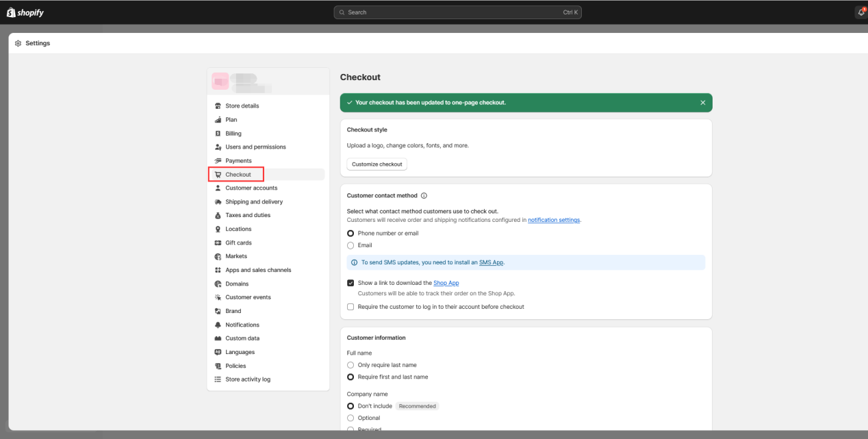Click the Shipping and delivery truck icon

click(x=218, y=202)
